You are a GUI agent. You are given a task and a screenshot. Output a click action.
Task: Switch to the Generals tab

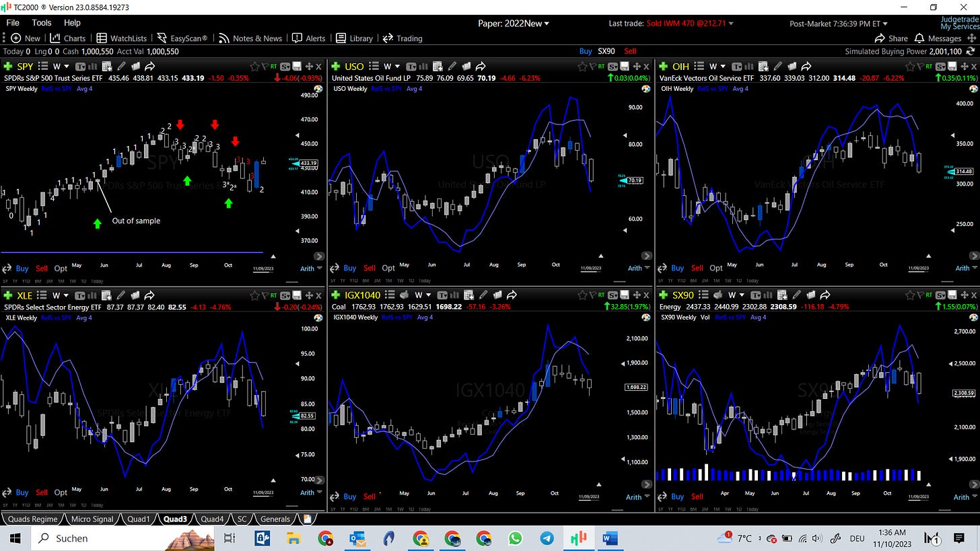pyautogui.click(x=275, y=519)
